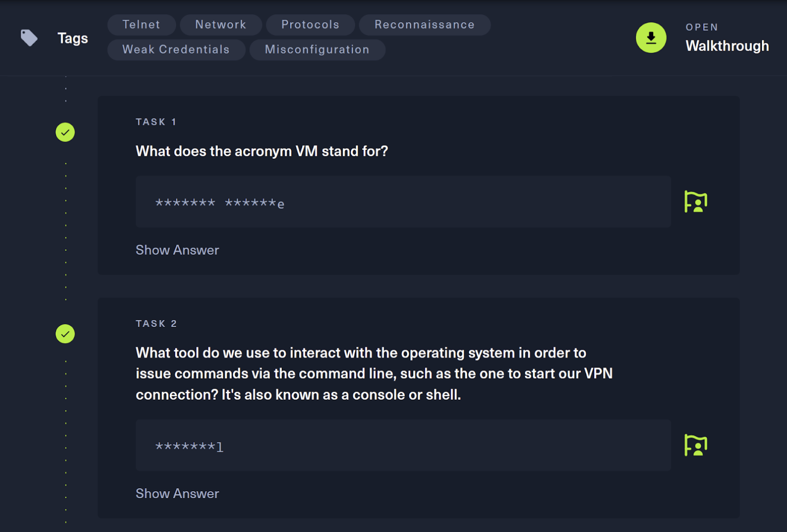Viewport: 787px width, 532px height.
Task: Click Task 2 green completion checkmark
Action: point(65,334)
